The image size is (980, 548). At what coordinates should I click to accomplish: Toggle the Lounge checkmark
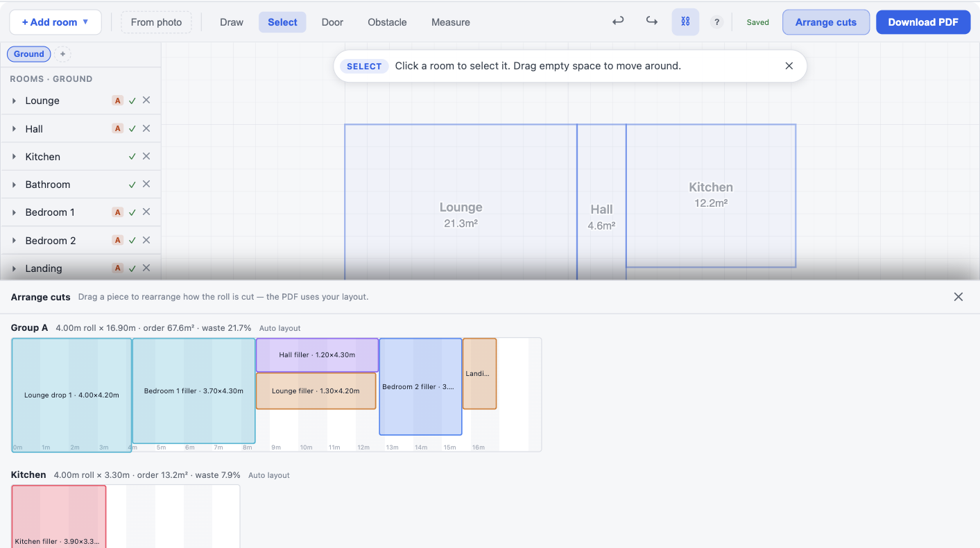point(132,101)
